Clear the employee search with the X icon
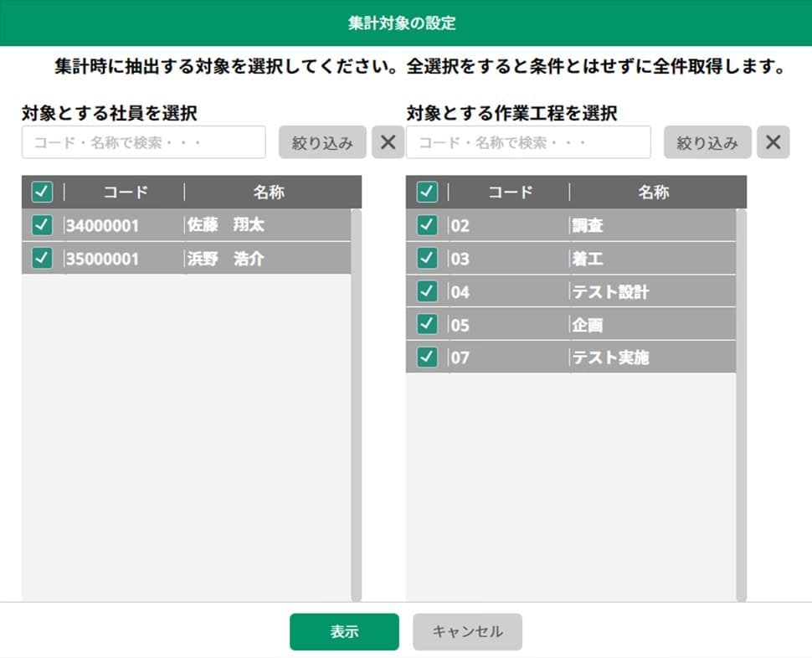 coord(388,142)
